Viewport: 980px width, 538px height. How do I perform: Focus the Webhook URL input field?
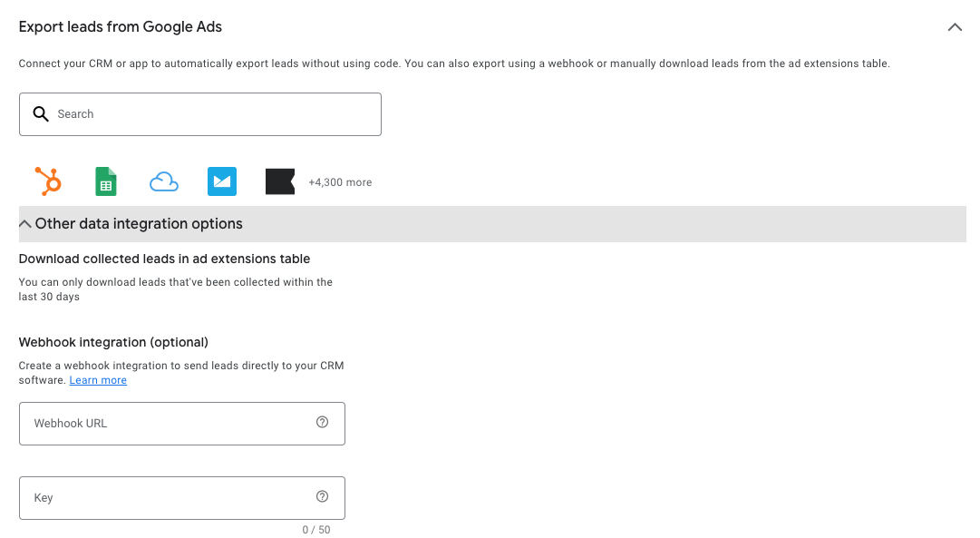coord(163,423)
